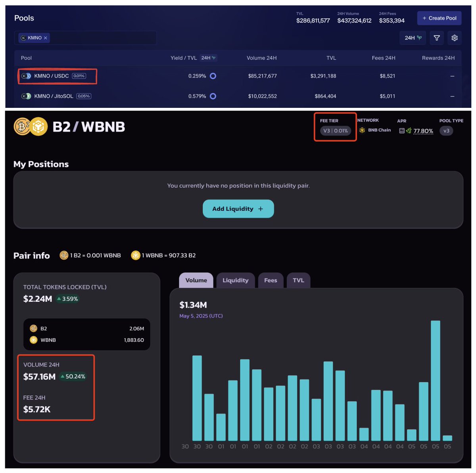Click the 24H Fees value $353,394

coord(392,21)
